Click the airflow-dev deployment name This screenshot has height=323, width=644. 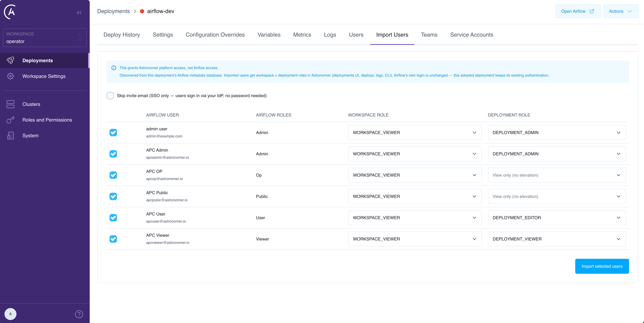(161, 11)
